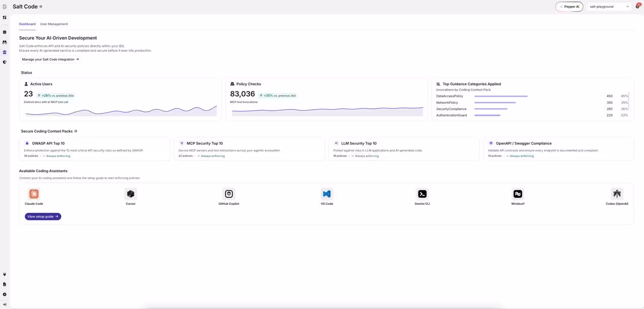The image size is (644, 309).
Task: Click the DataAccessPolicy progress bar
Action: [x=501, y=96]
